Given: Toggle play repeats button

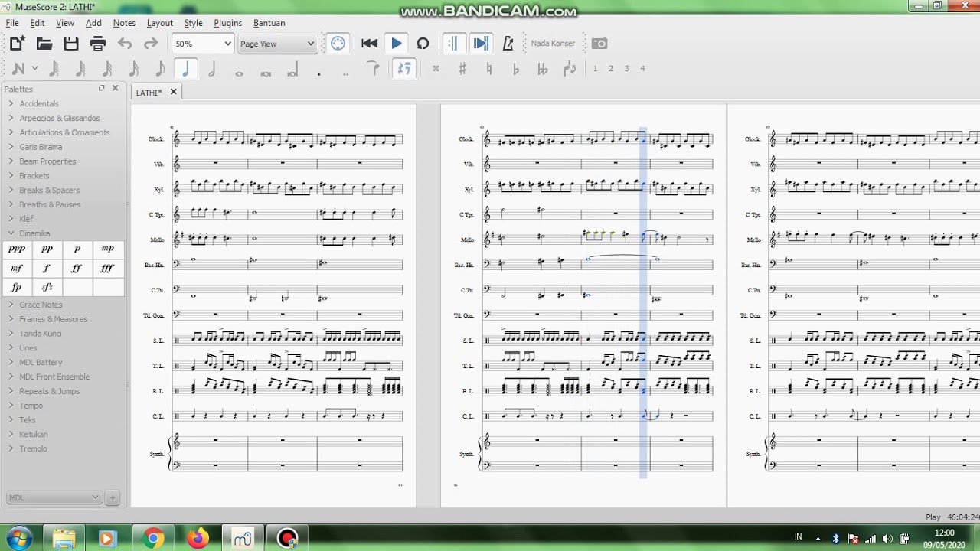Looking at the screenshot, I should tap(452, 44).
